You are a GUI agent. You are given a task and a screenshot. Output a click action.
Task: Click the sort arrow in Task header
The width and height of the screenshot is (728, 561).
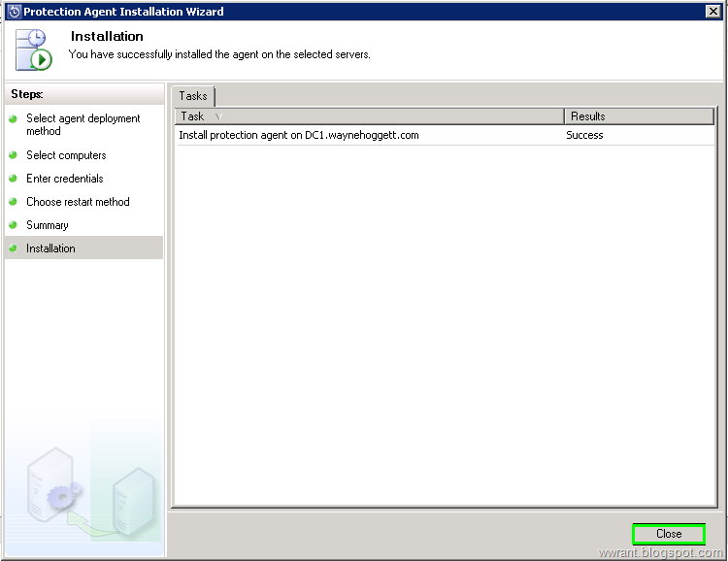coord(218,116)
